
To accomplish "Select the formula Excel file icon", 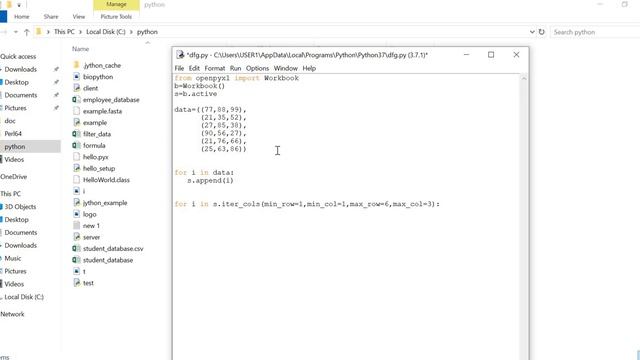I will (x=76, y=145).
